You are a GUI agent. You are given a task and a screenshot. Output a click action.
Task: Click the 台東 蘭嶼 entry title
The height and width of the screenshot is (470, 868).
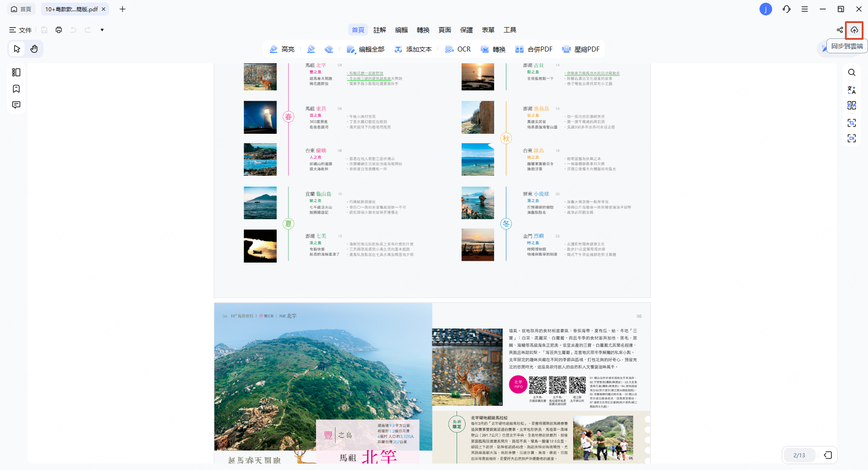point(316,150)
